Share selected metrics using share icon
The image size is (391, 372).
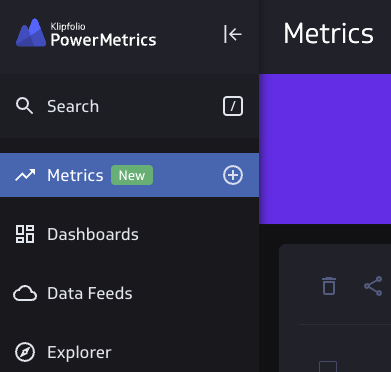373,286
